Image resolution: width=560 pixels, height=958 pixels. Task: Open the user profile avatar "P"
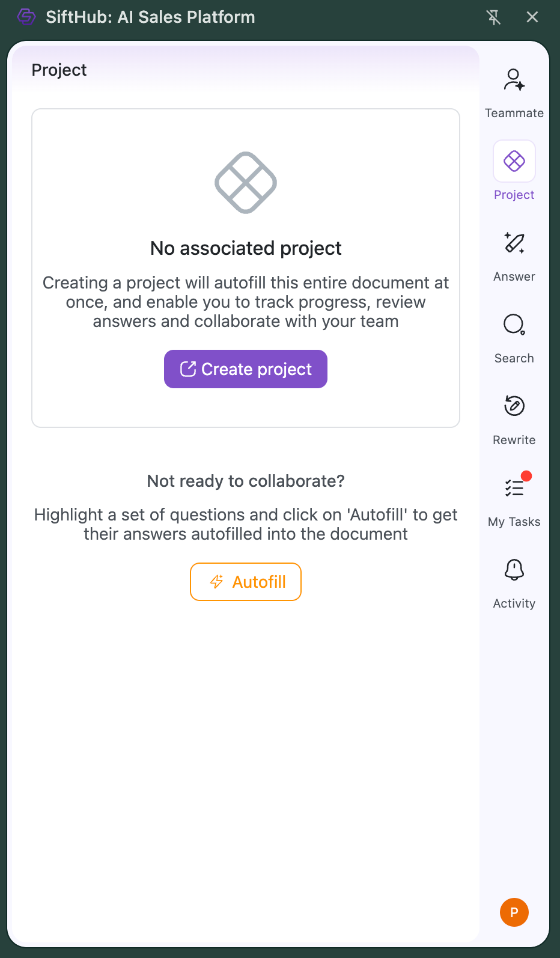point(514,912)
